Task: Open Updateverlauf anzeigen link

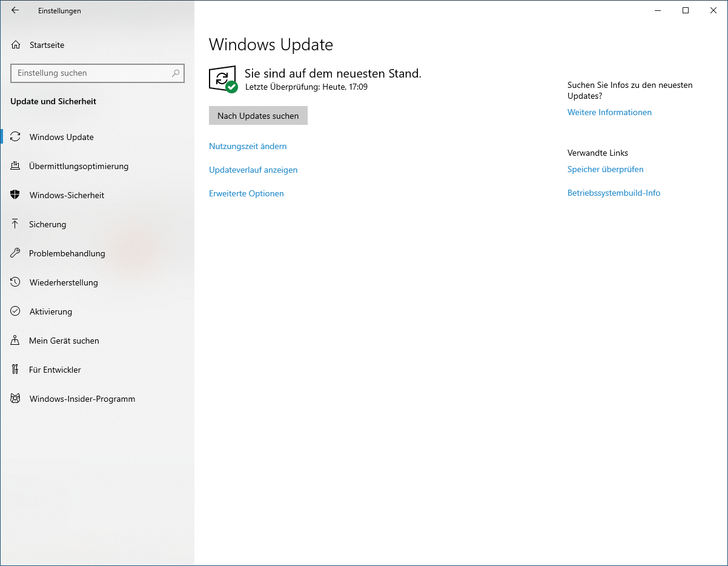Action: pyautogui.click(x=253, y=170)
